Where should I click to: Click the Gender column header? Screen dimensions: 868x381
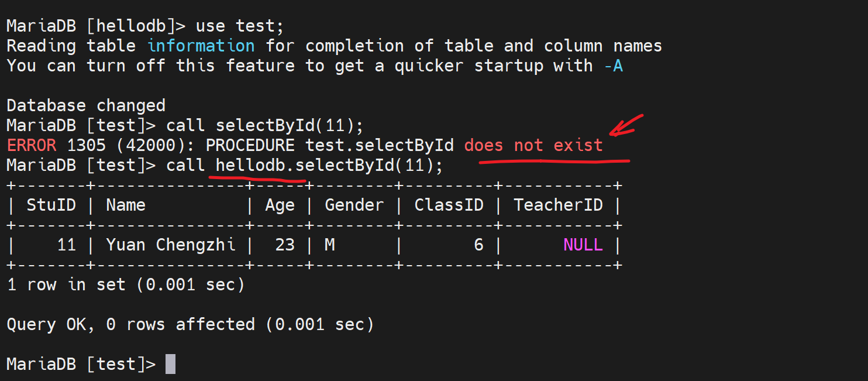click(x=354, y=205)
